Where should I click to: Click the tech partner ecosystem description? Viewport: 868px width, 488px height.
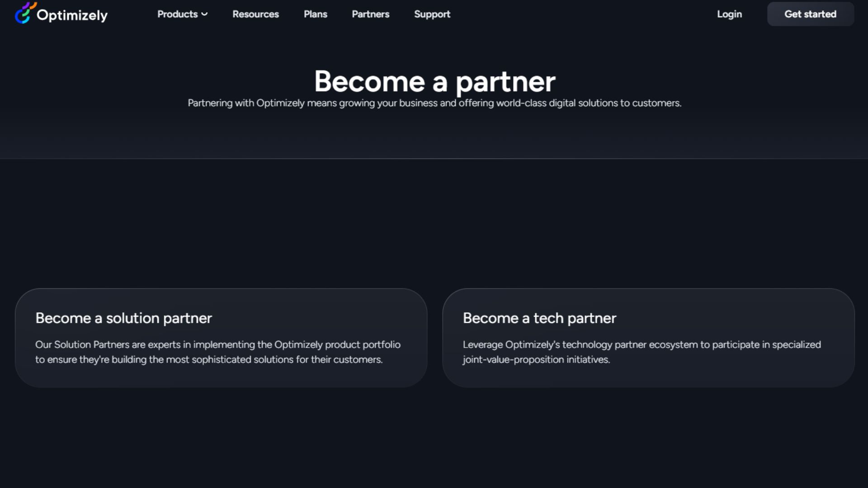[x=642, y=352]
